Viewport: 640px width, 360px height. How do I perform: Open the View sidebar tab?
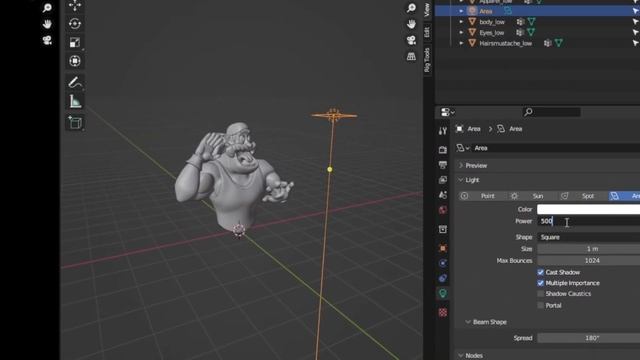(x=427, y=10)
